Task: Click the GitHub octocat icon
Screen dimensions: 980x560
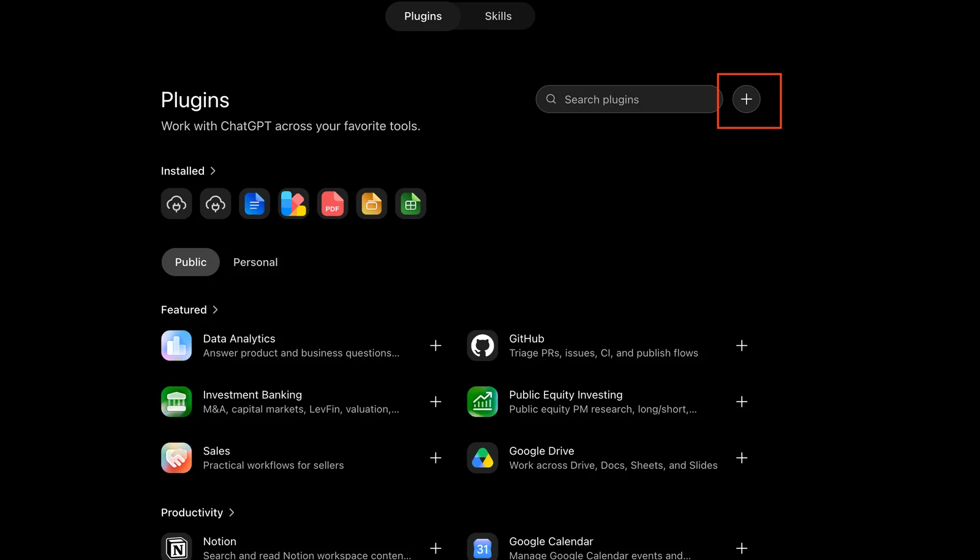Action: coord(483,346)
